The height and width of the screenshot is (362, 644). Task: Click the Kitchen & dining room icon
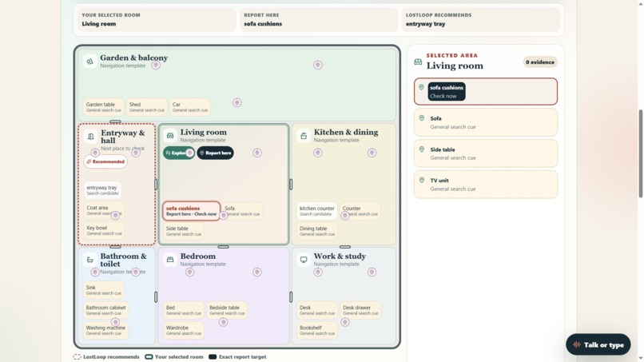coord(304,136)
